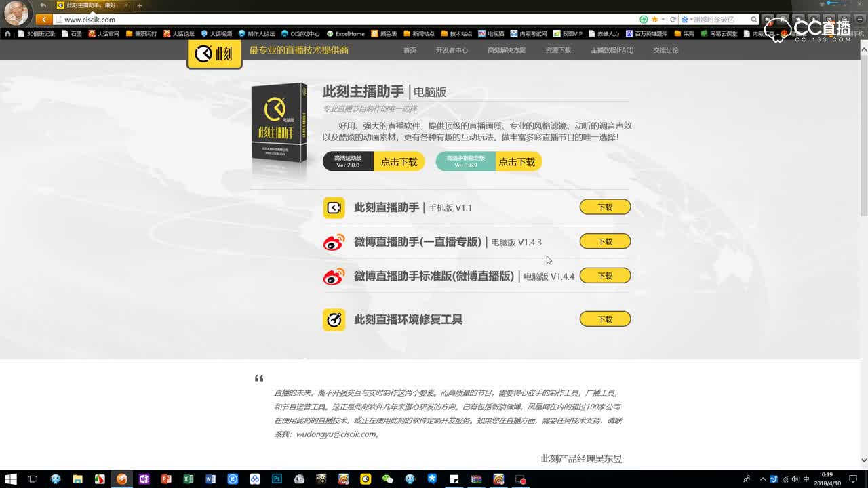
Task: Open the ExcelHome bookmark
Action: (346, 33)
